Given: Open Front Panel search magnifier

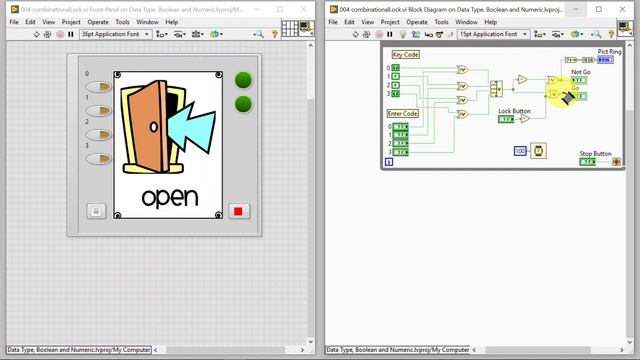Looking at the screenshot, I should pyautogui.click(x=259, y=34).
